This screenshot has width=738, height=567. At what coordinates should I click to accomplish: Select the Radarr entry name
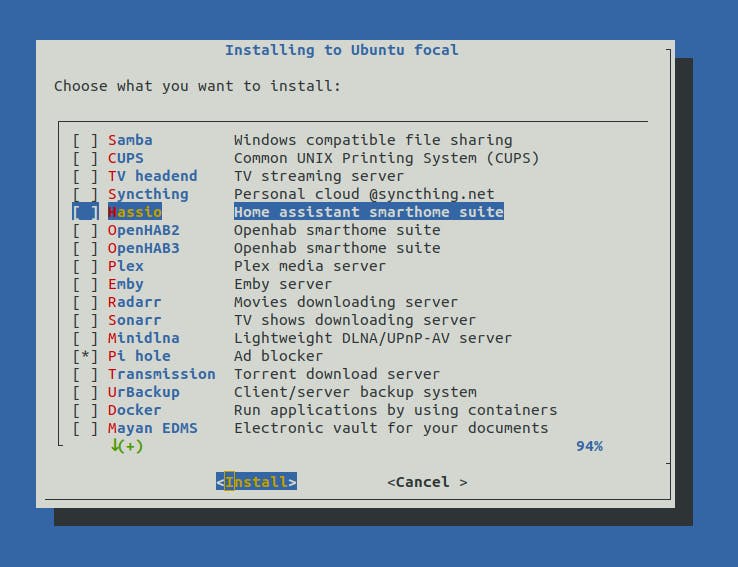point(135,302)
